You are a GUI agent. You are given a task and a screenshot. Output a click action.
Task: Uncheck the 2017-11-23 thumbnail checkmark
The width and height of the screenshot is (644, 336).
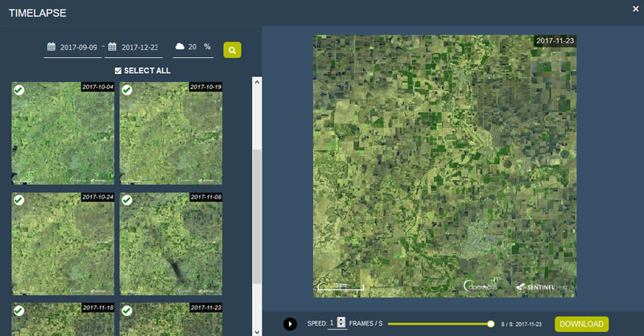(127, 310)
